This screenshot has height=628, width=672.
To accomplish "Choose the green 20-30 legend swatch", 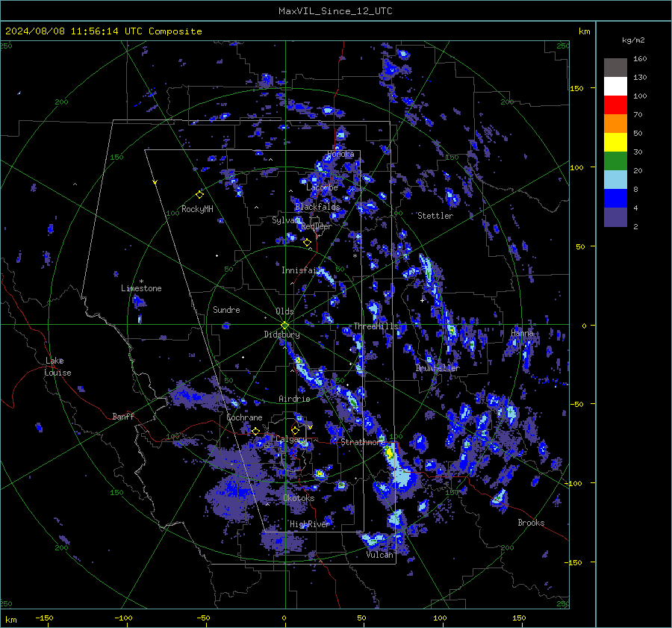I will [x=615, y=161].
